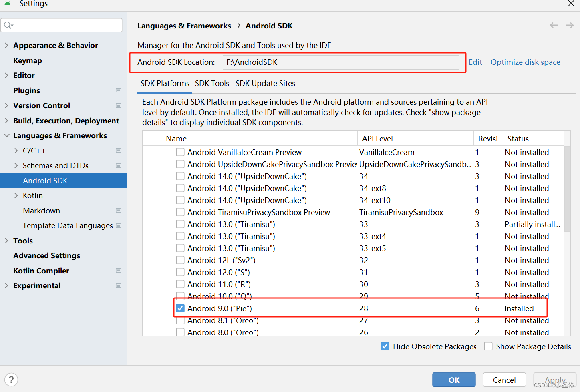Click the Android SDK Location field

(x=341, y=62)
